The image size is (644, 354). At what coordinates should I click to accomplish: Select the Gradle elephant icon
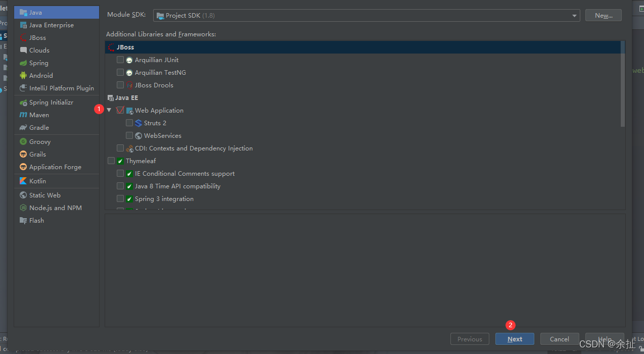[23, 127]
